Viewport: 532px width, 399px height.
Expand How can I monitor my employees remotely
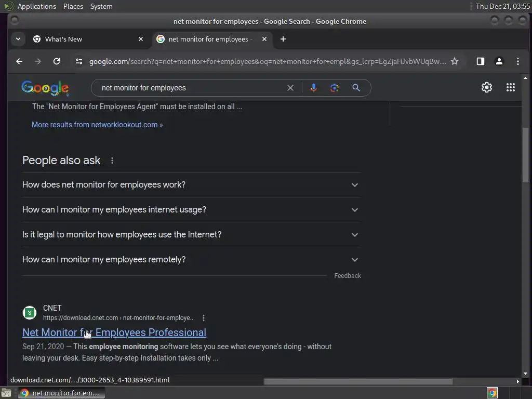[x=192, y=260]
